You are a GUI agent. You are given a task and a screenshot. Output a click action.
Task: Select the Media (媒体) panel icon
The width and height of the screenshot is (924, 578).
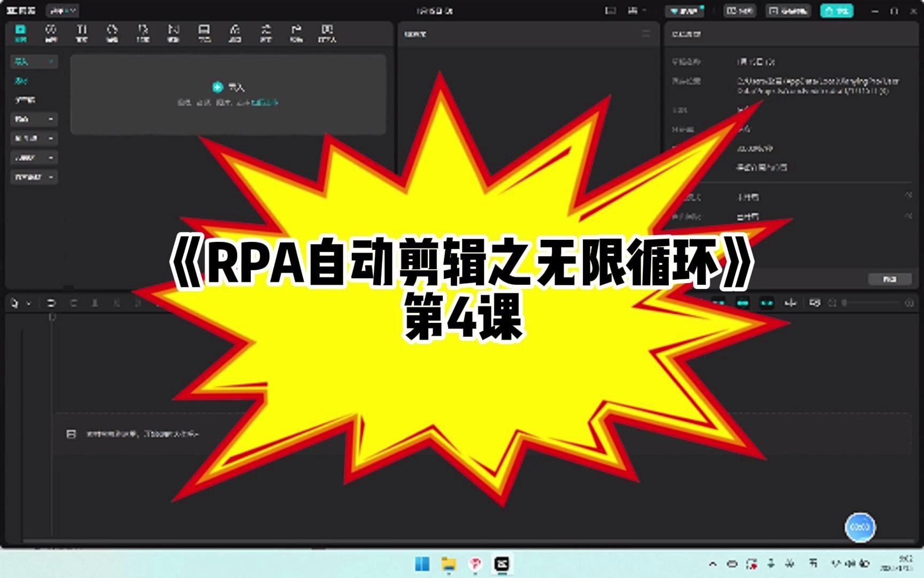pos(20,33)
